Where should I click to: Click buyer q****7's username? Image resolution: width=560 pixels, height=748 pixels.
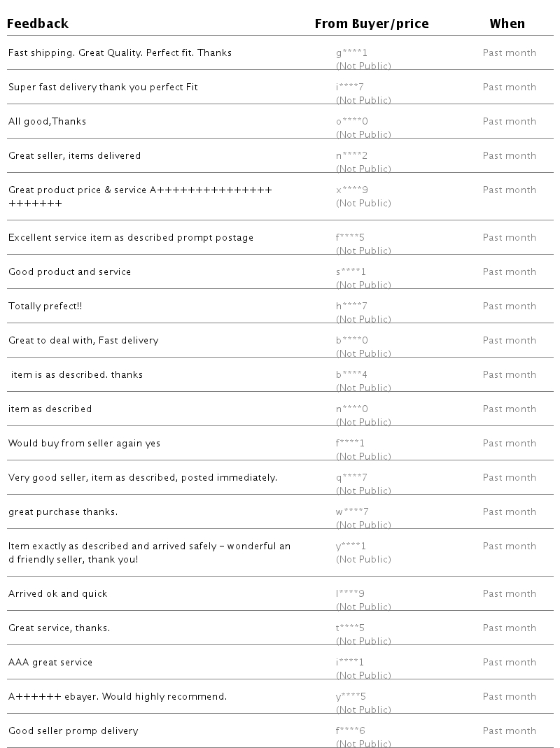tap(351, 477)
